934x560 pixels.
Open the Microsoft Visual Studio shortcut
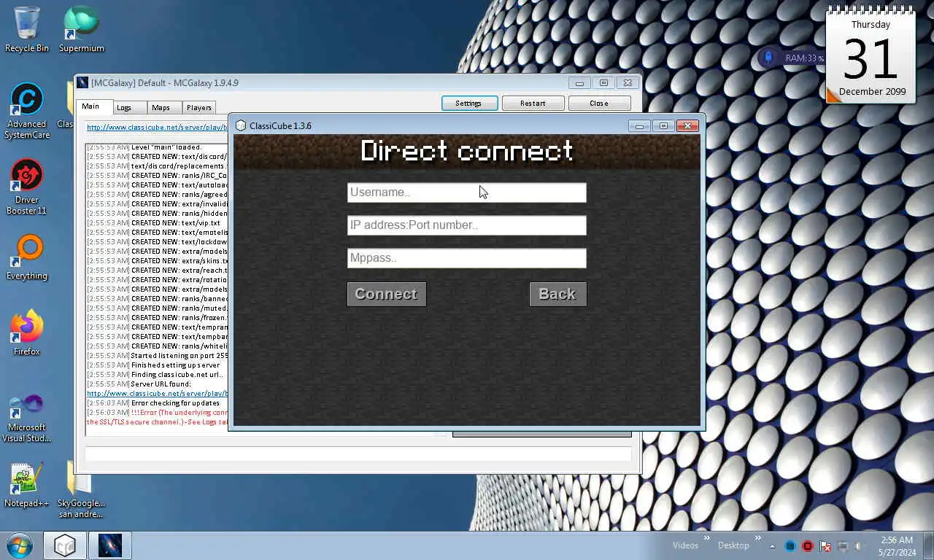click(26, 417)
